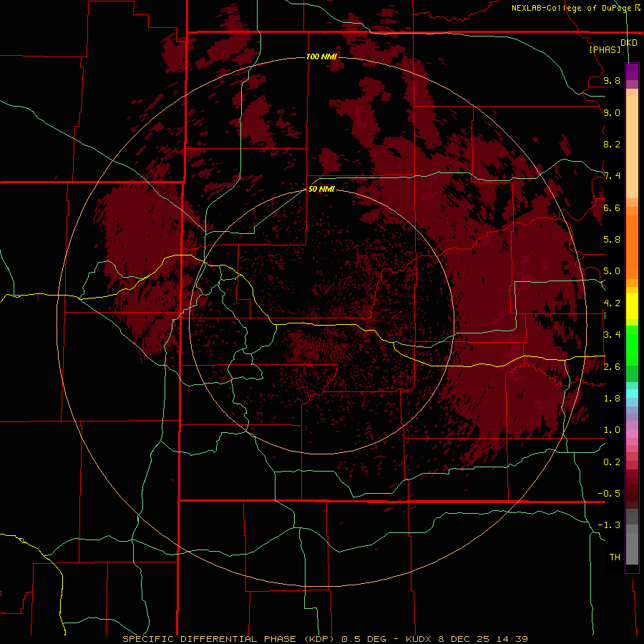Click the 9.0 value on the color scale

coord(612,112)
